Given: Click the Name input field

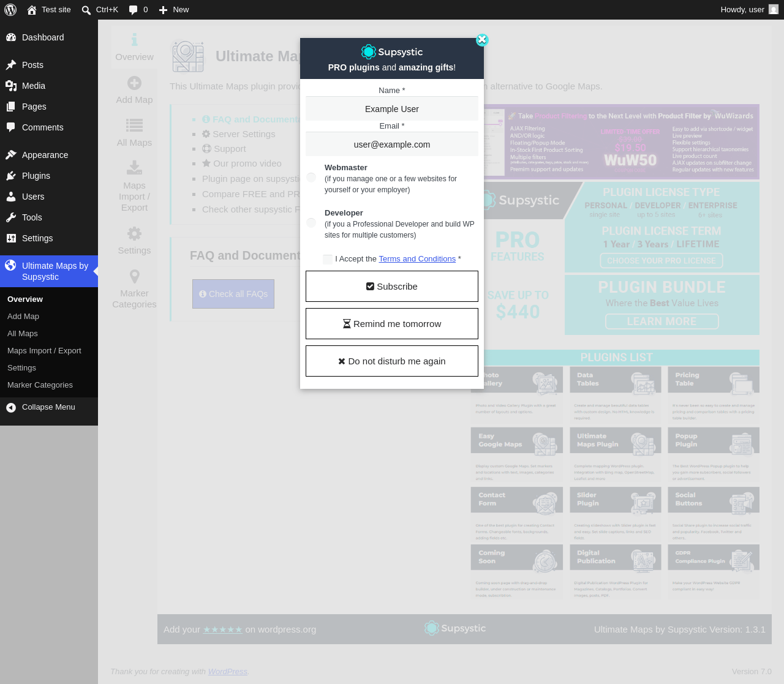Looking at the screenshot, I should [x=392, y=109].
